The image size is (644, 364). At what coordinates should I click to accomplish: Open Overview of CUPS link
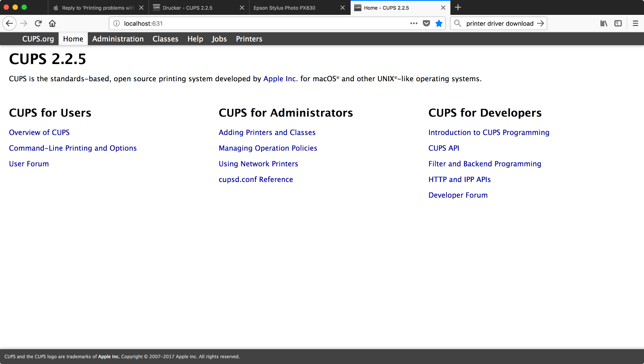[x=39, y=132]
